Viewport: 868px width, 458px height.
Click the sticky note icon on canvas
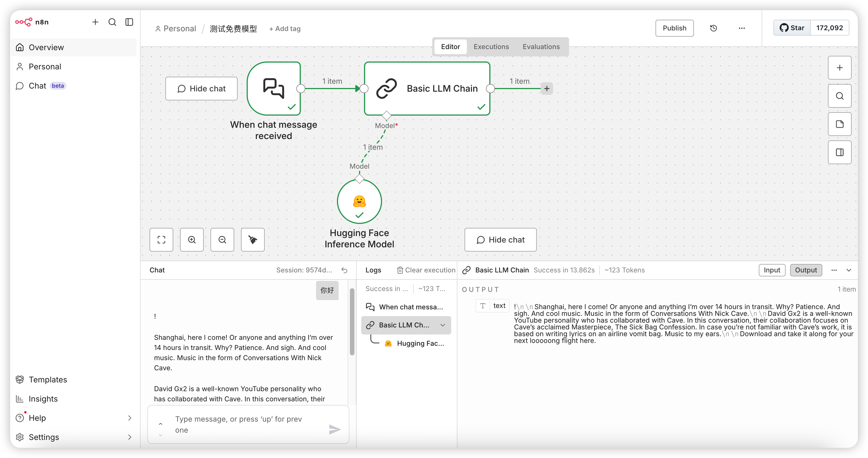point(839,124)
